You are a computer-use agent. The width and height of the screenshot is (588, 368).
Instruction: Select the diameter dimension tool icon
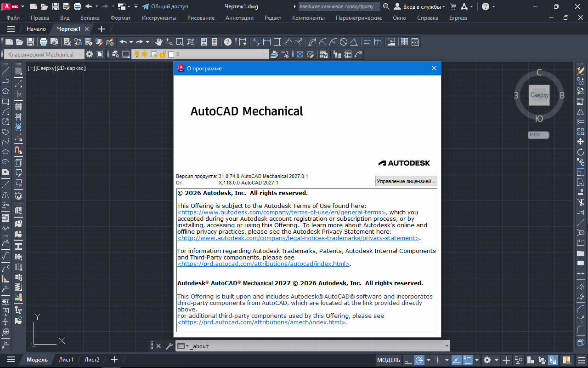pyautogui.click(x=344, y=42)
